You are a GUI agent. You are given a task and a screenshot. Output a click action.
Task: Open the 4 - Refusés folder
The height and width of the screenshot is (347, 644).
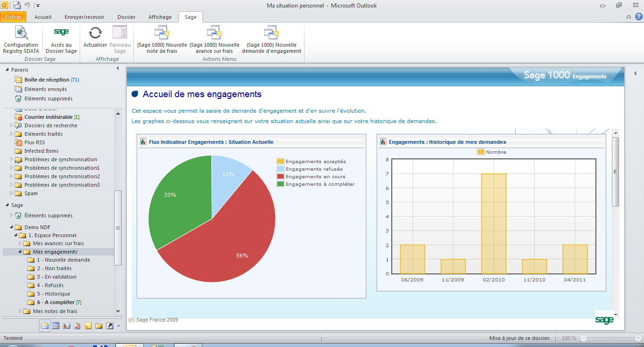pos(50,285)
